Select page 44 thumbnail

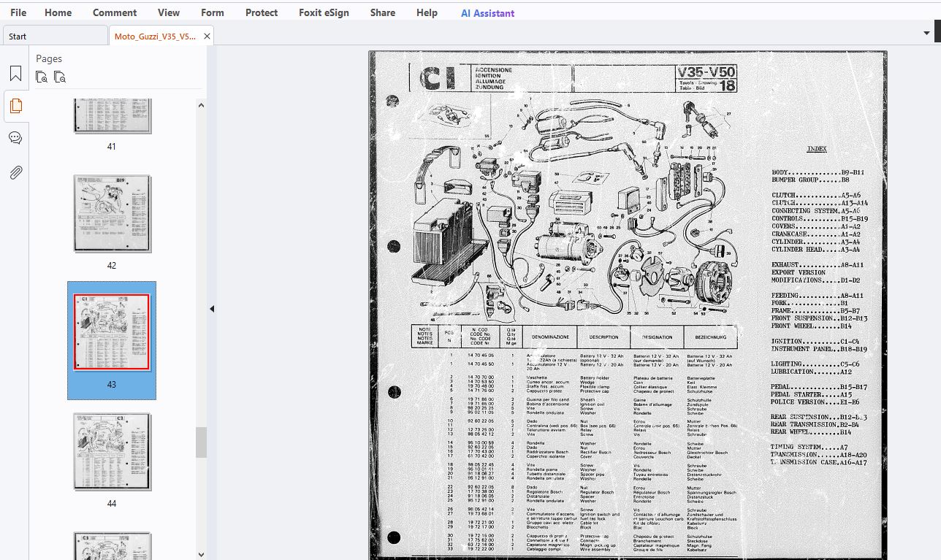[x=112, y=452]
